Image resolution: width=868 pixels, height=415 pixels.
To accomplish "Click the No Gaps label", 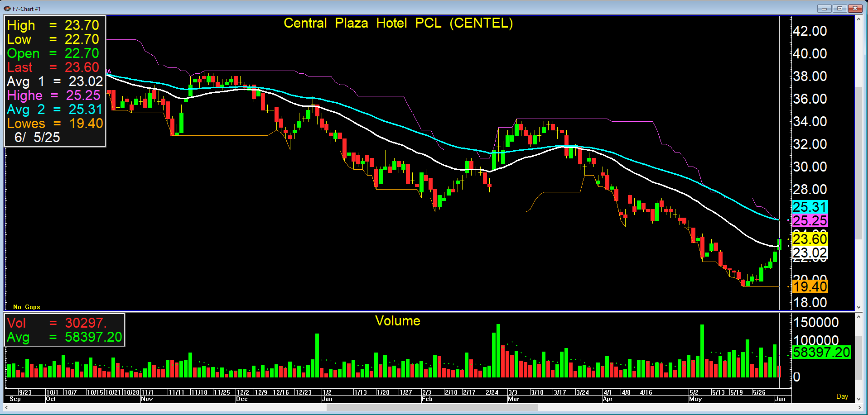I will coord(27,307).
